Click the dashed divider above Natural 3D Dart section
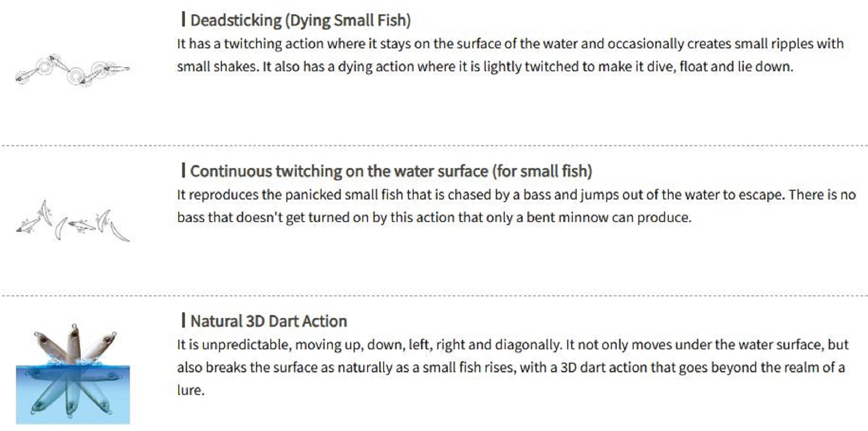Viewport: 868px width, 431px height. coord(434,295)
